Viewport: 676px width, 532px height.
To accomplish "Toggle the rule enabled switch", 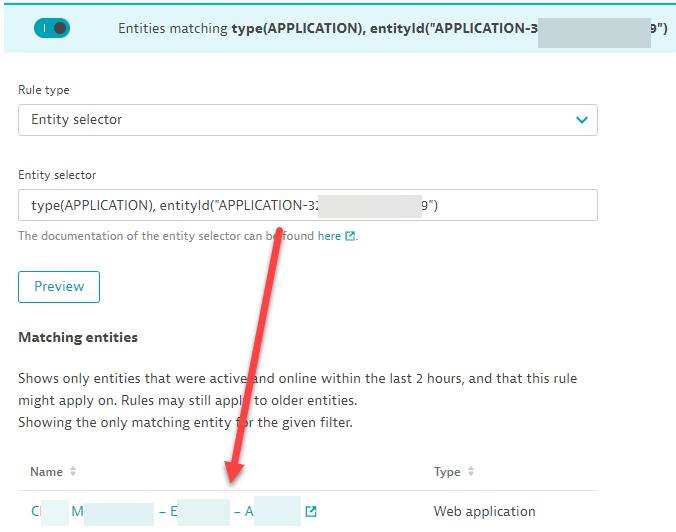I will 51,28.
